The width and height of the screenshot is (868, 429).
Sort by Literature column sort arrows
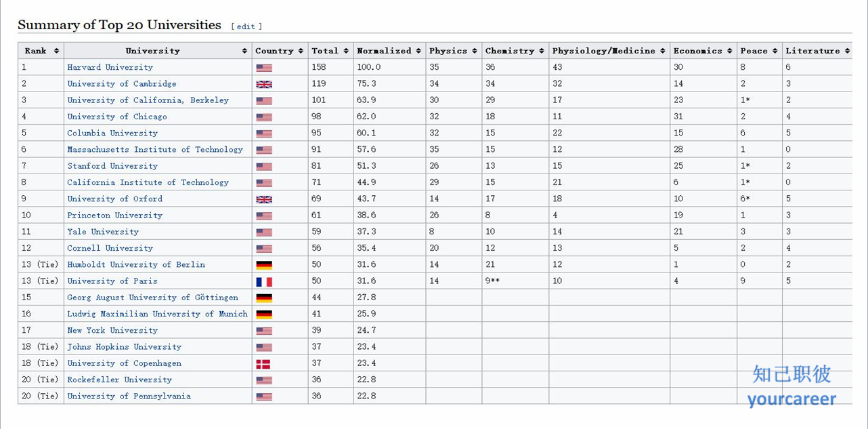click(x=848, y=51)
